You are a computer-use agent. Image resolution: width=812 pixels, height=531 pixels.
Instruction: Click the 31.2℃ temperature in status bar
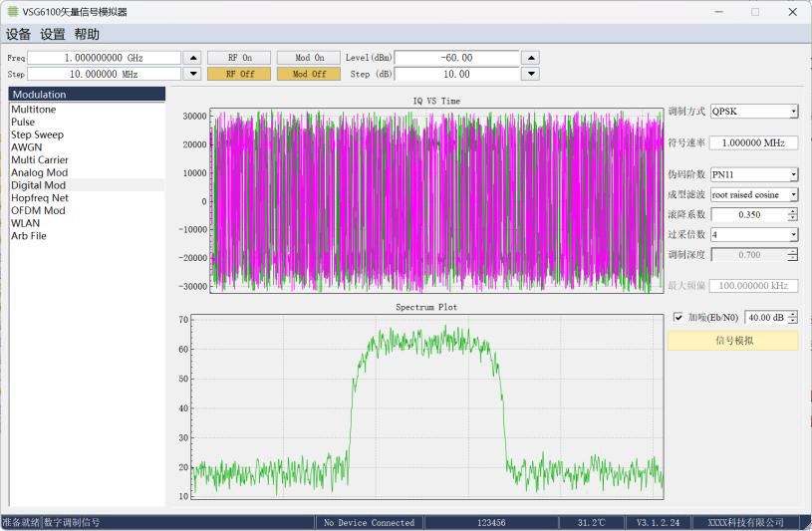pyautogui.click(x=592, y=523)
